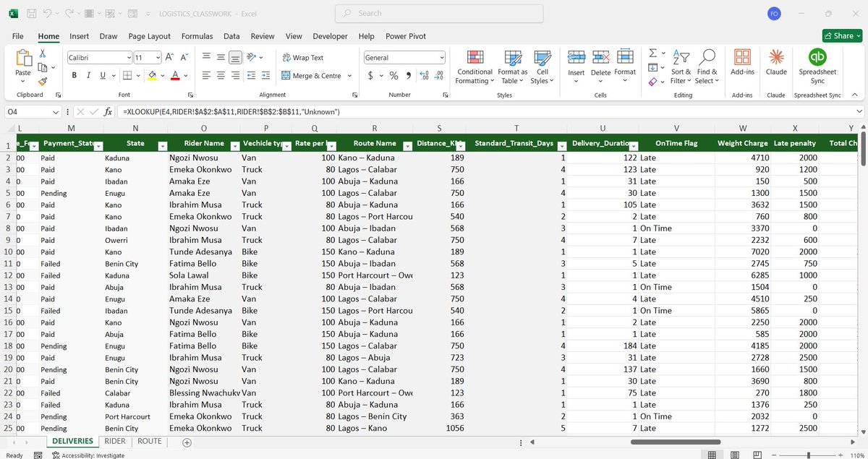Click the Increase Indent icon

coord(266,75)
